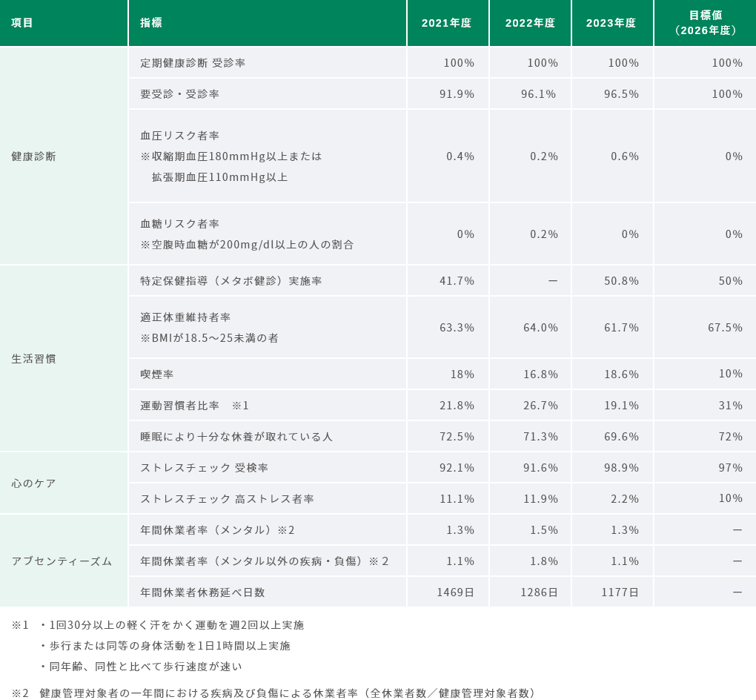The height and width of the screenshot is (700, 756).
Task: Click the 目標値(2026年度) header
Action: (706, 23)
